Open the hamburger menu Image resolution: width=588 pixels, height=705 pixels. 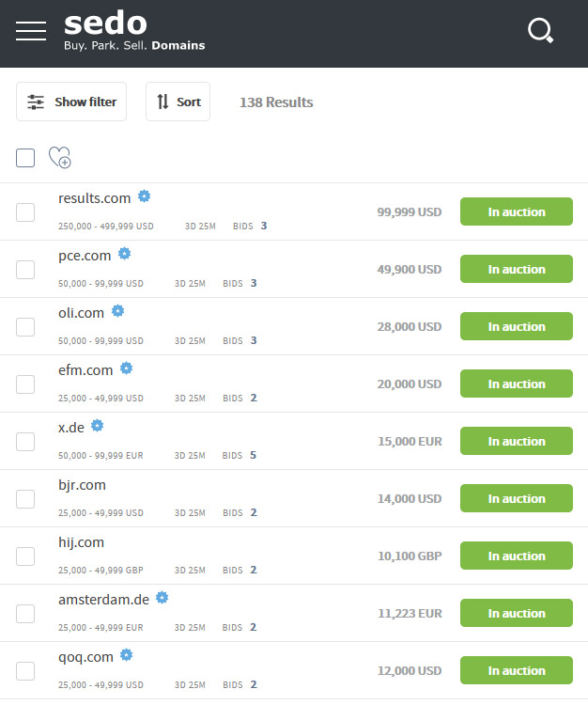pos(31,31)
